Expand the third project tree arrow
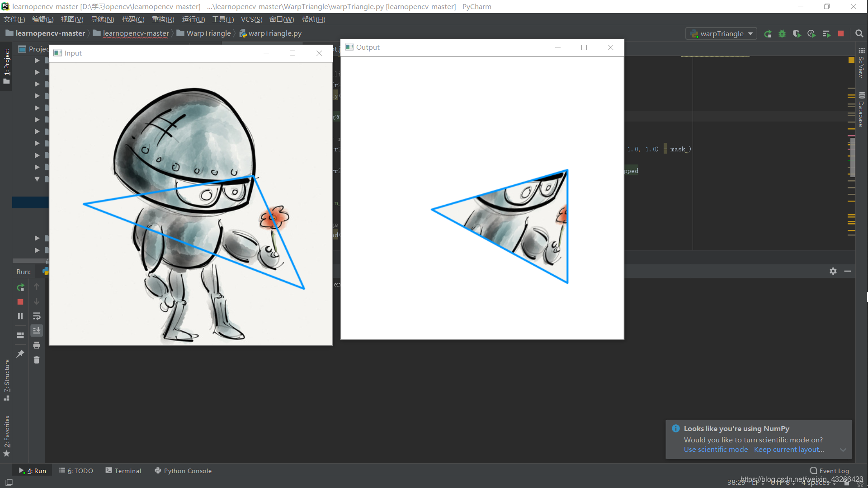Image resolution: width=868 pixels, height=488 pixels. 37,84
